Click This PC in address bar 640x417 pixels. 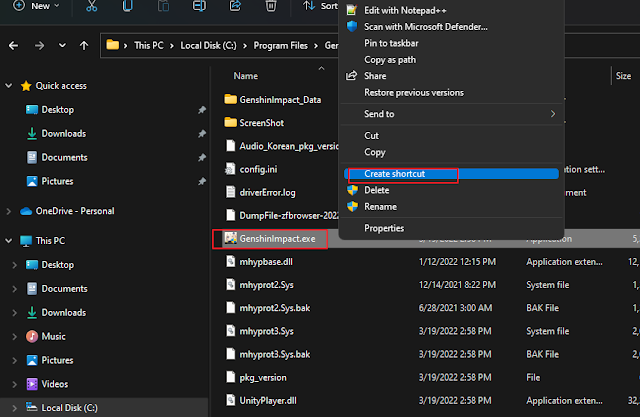tap(149, 46)
